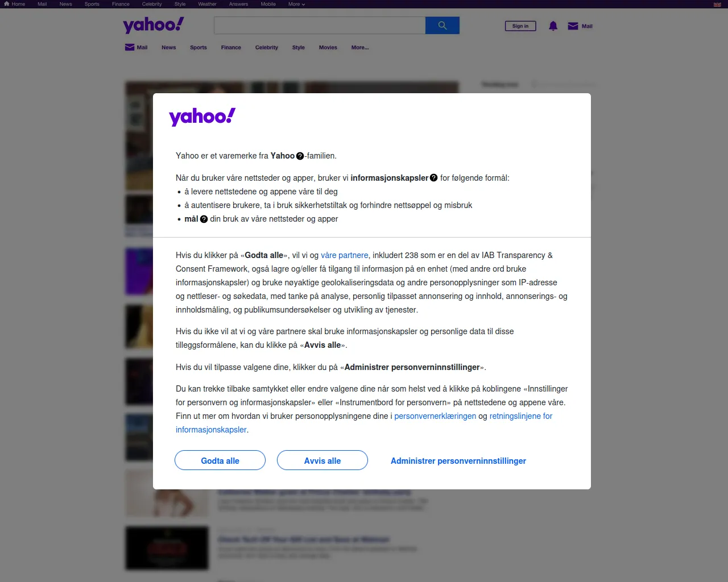Open the personvernerklæringen link
Image resolution: width=728 pixels, height=582 pixels.
435,416
